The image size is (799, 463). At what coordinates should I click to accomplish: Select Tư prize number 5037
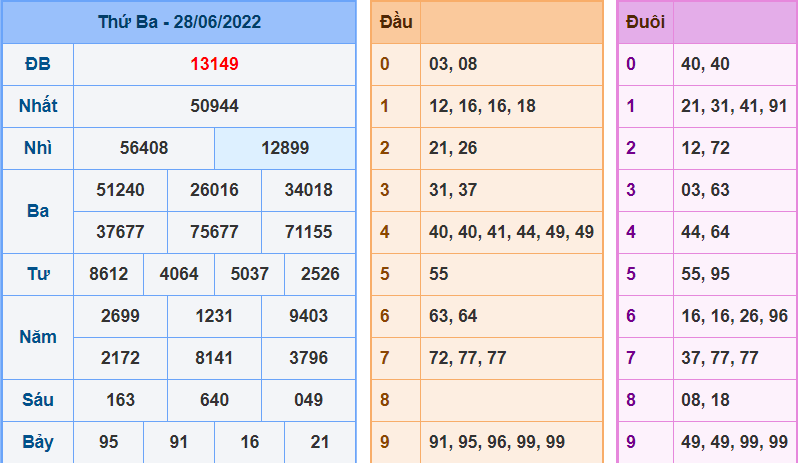tap(250, 274)
